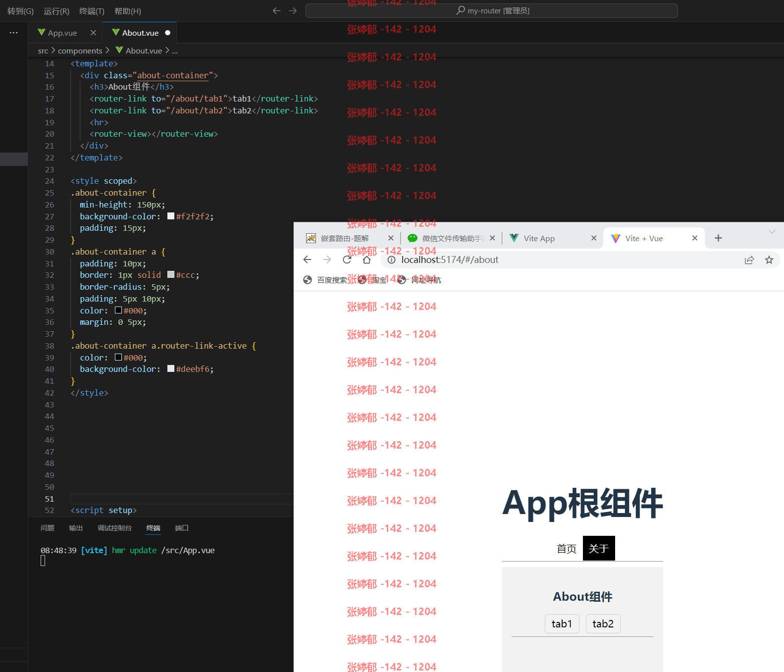
Task: Open color picker for #000 on line 39
Action: coord(118,357)
